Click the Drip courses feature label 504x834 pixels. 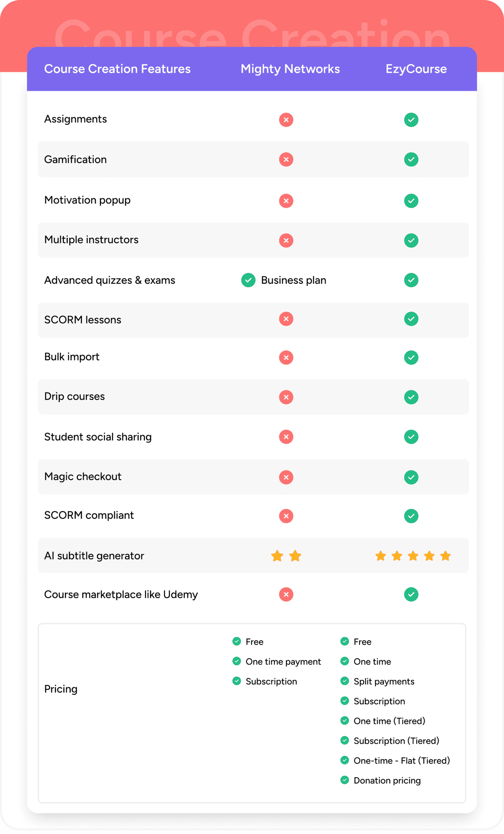(x=74, y=396)
